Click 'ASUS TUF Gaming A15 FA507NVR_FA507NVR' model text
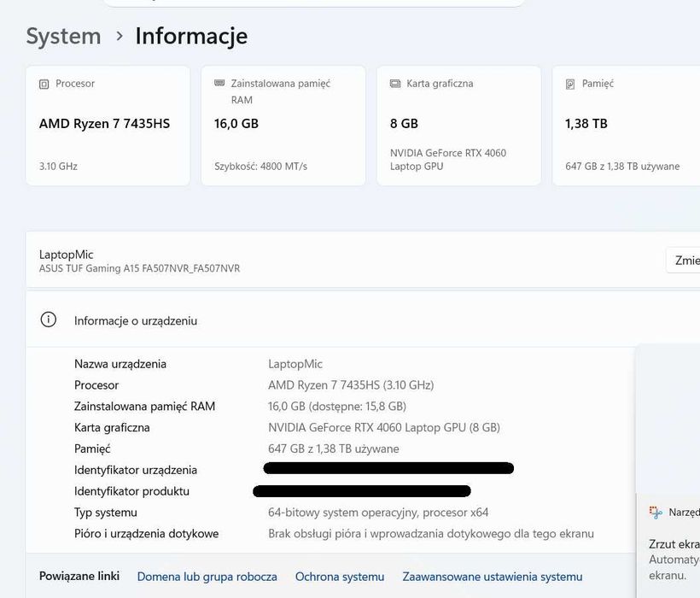Image resolution: width=700 pixels, height=598 pixels. click(x=139, y=268)
